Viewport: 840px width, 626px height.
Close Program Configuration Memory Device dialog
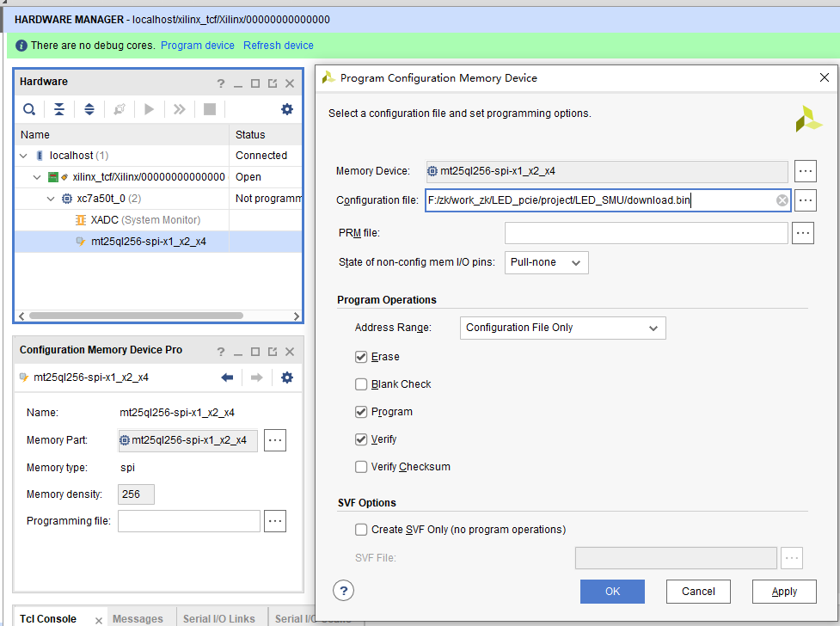tap(825, 77)
